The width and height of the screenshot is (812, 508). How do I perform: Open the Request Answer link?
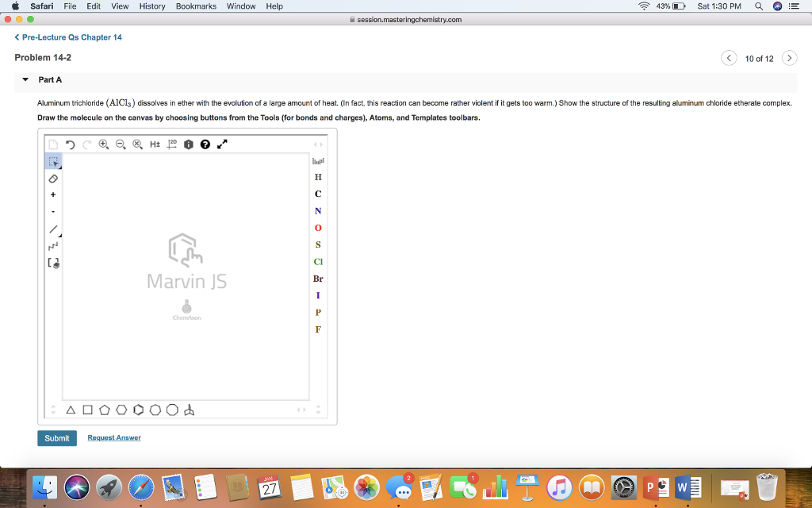113,437
